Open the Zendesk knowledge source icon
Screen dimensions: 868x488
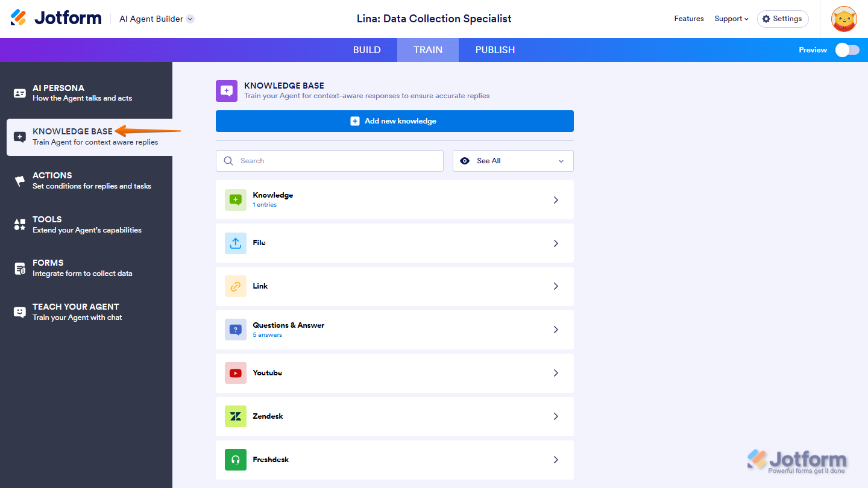236,416
